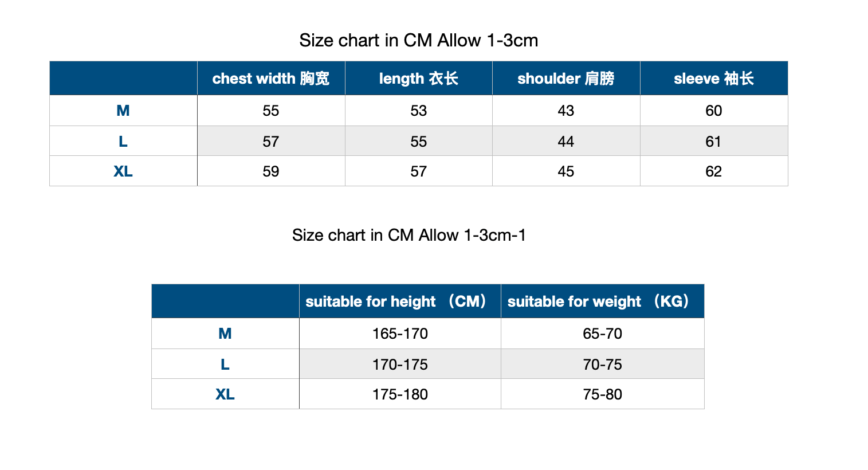Select the sleeve value 62 cell
868x470 pixels.
coord(714,171)
